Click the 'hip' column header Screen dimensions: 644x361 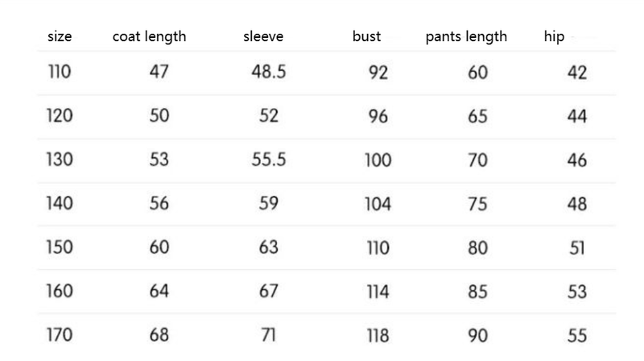coord(554,36)
